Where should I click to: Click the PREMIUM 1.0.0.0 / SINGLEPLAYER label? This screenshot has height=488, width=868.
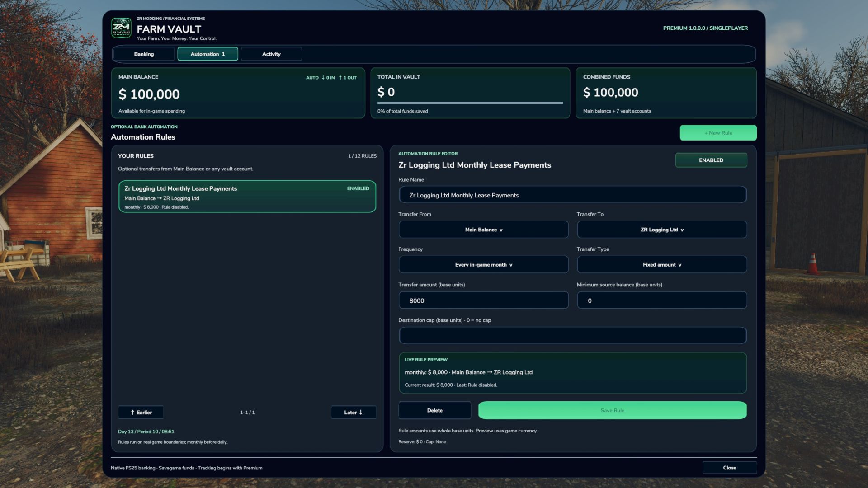(x=705, y=28)
